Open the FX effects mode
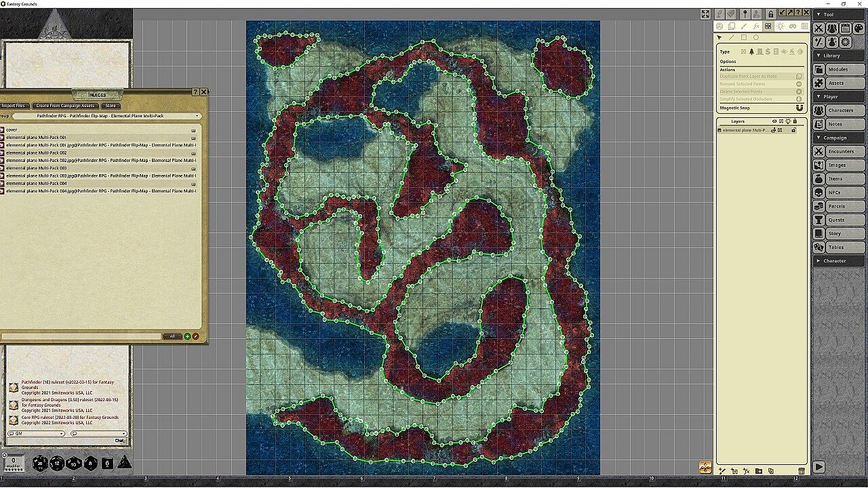Image resolution: width=868 pixels, height=488 pixels. pos(756,26)
